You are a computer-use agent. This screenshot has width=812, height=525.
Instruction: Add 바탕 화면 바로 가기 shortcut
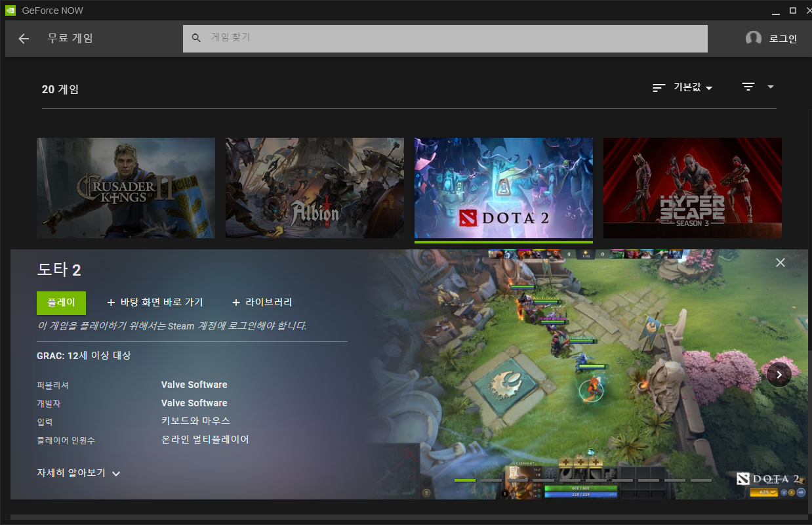[155, 303]
